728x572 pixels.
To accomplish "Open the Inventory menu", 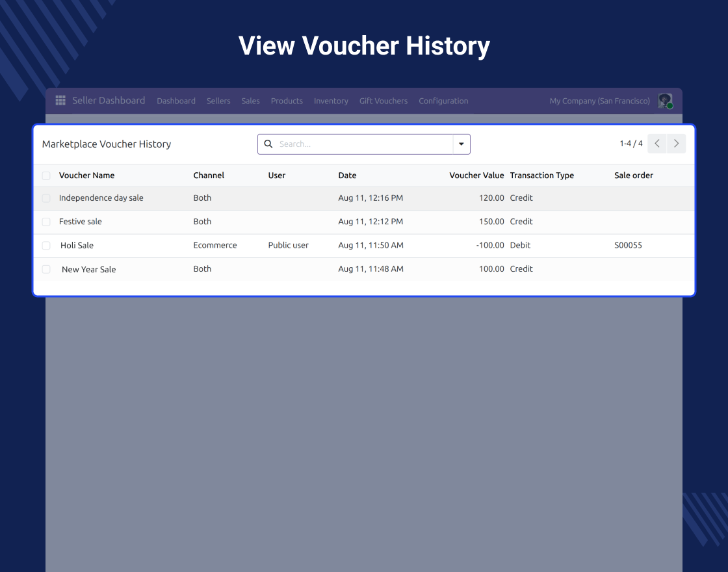I will [x=331, y=101].
